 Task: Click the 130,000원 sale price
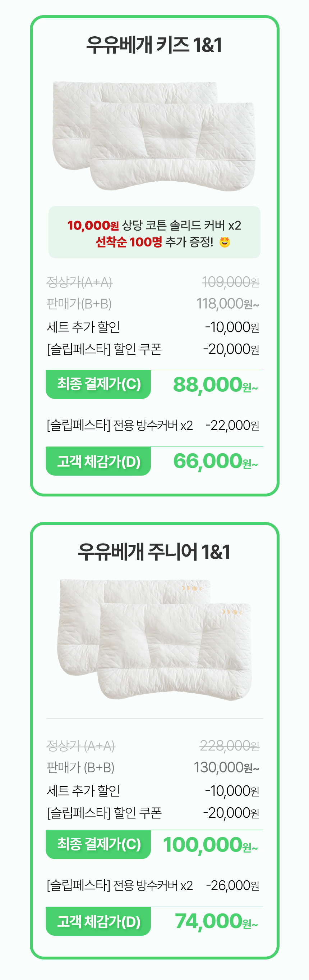pos(226,767)
